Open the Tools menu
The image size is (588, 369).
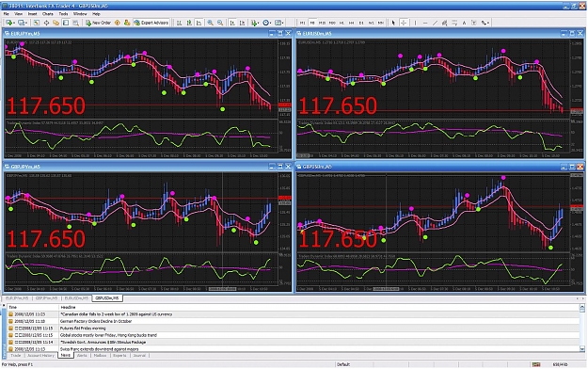tap(63, 14)
